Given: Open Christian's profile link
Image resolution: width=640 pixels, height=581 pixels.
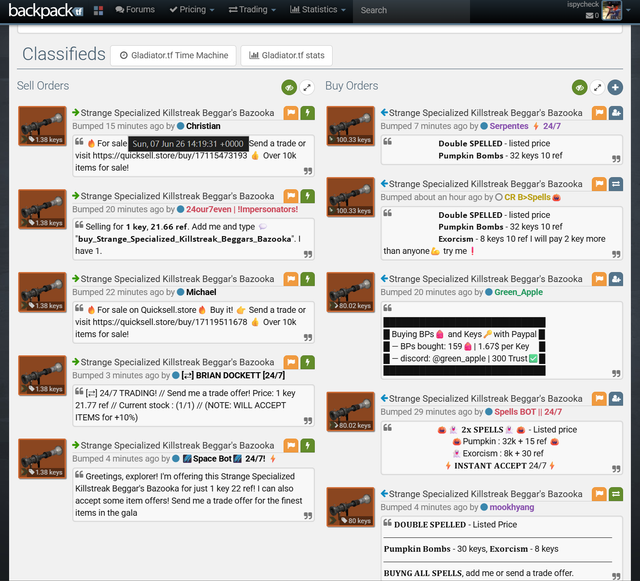Looking at the screenshot, I should click(x=203, y=126).
